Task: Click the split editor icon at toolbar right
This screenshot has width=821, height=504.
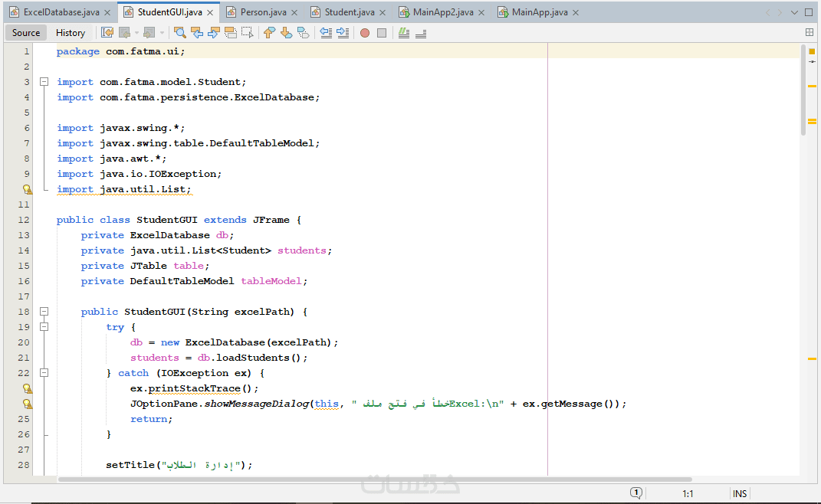Action: click(x=810, y=32)
